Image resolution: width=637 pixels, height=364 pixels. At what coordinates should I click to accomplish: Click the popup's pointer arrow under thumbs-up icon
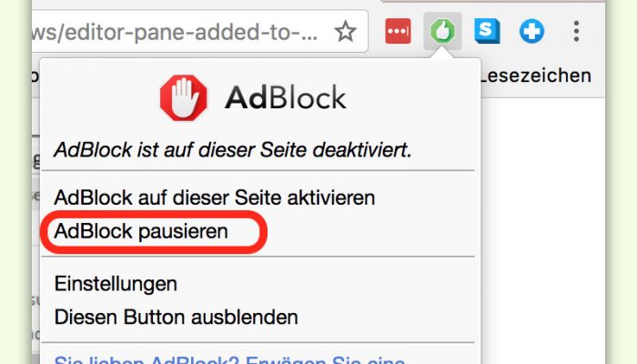click(442, 54)
